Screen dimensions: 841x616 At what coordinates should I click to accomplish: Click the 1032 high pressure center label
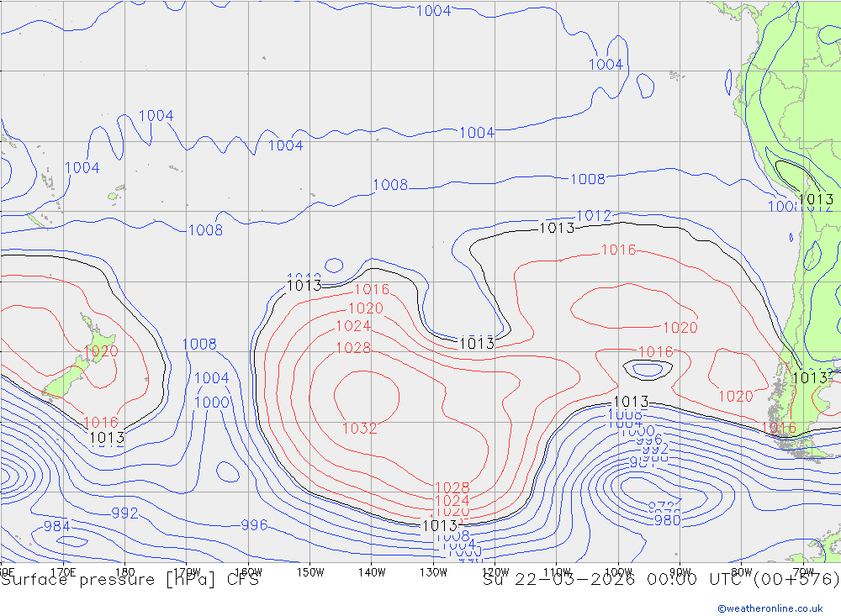tap(359, 429)
